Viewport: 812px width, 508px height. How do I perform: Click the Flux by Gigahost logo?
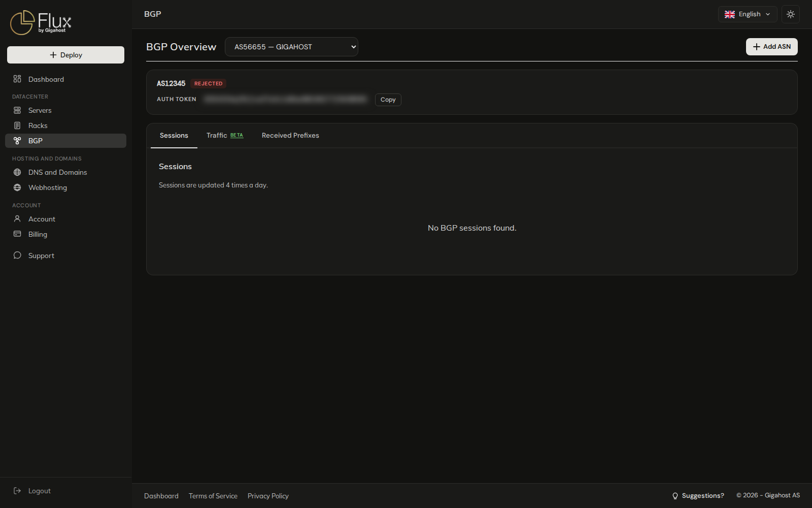coord(41,22)
